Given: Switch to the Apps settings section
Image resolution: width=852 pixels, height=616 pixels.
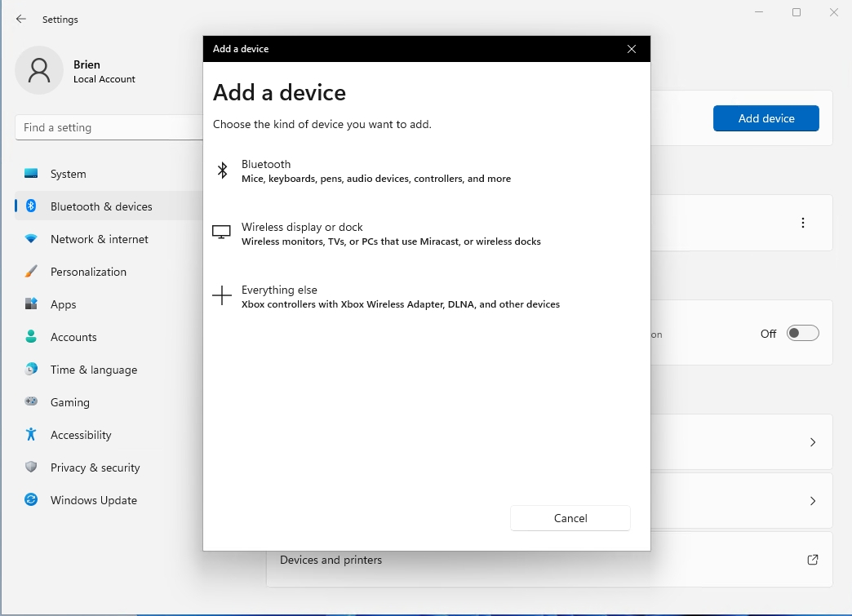Looking at the screenshot, I should (x=31, y=304).
